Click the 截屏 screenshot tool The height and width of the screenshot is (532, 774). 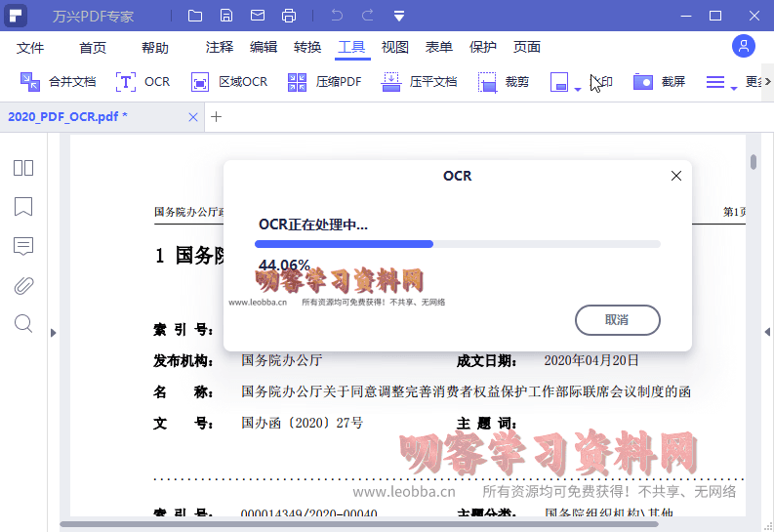(x=642, y=82)
